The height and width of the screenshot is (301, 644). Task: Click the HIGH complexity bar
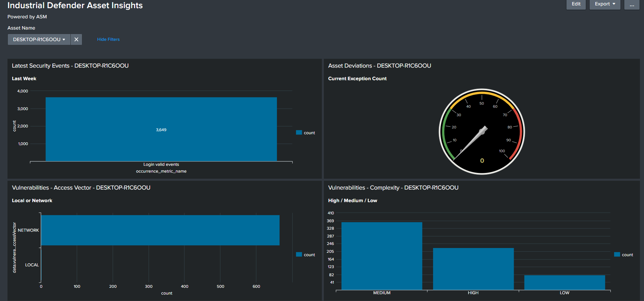(473, 269)
